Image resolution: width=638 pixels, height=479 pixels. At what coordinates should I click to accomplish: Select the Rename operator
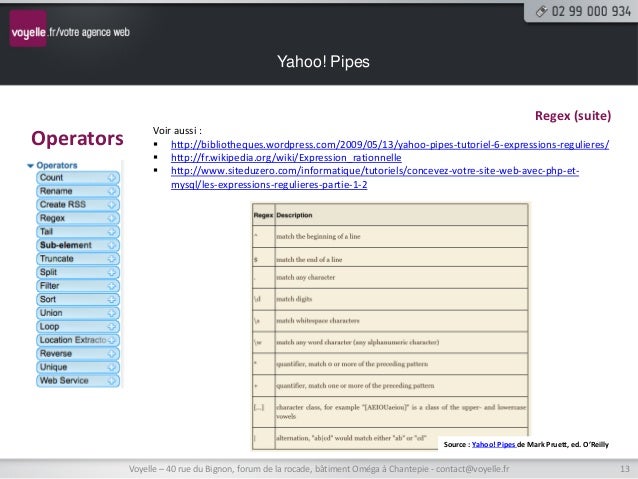click(78, 191)
